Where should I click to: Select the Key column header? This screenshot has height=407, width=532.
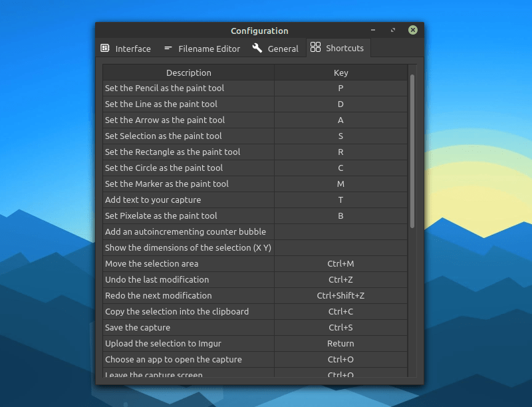click(x=340, y=72)
